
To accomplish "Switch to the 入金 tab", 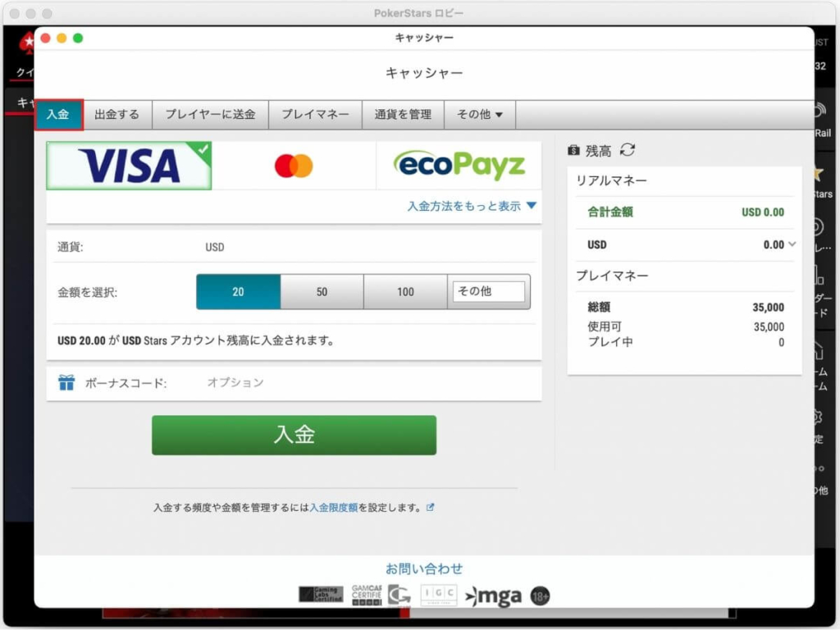I will point(59,115).
